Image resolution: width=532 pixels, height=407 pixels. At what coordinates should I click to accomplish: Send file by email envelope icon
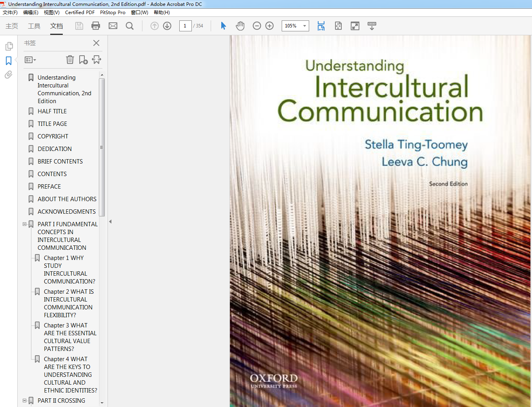113,26
